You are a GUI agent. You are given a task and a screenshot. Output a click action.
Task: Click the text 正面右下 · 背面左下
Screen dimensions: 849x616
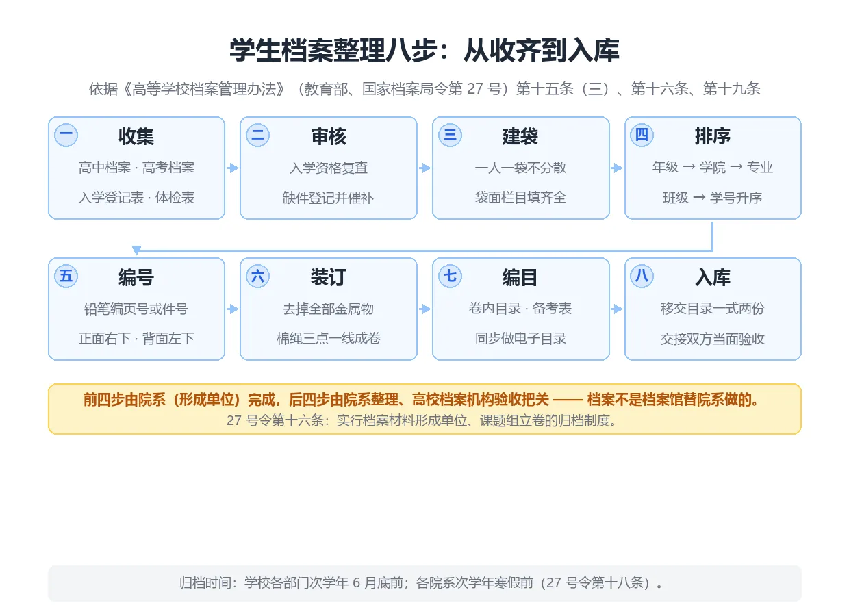click(136, 339)
